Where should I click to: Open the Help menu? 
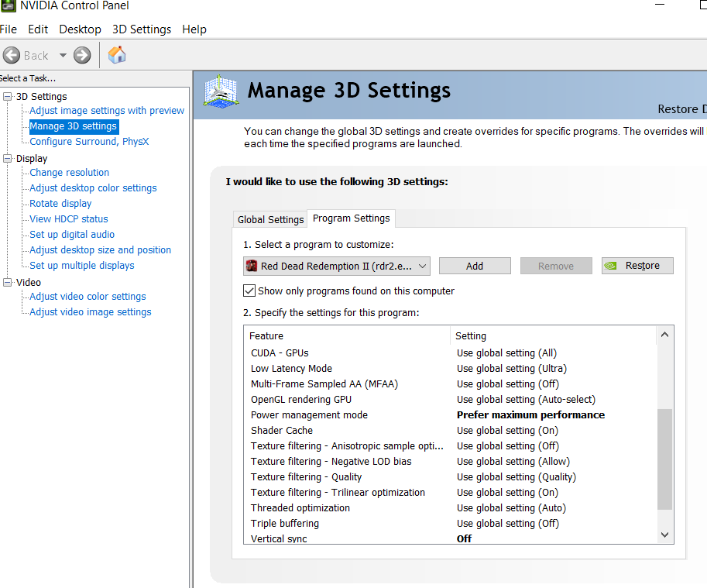[x=194, y=29]
